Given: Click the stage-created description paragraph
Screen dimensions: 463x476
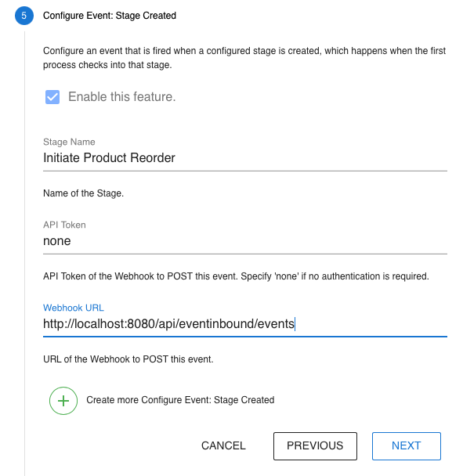Looking at the screenshot, I should [x=244, y=58].
